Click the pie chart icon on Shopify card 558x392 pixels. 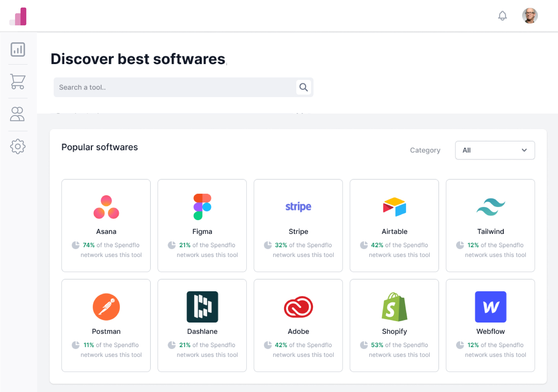[364, 345]
